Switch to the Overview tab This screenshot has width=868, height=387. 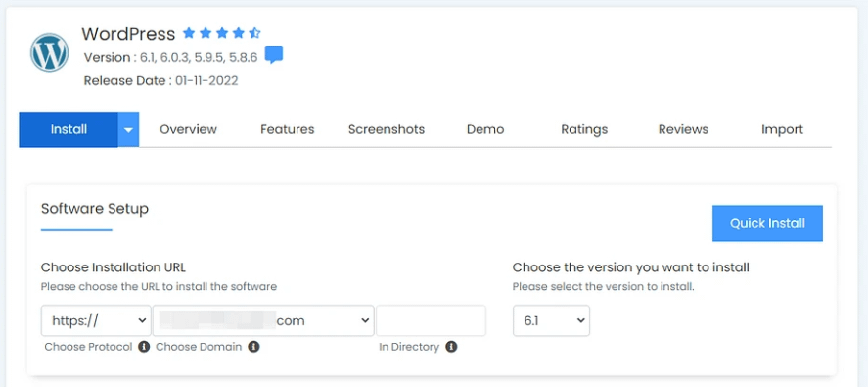tap(188, 129)
